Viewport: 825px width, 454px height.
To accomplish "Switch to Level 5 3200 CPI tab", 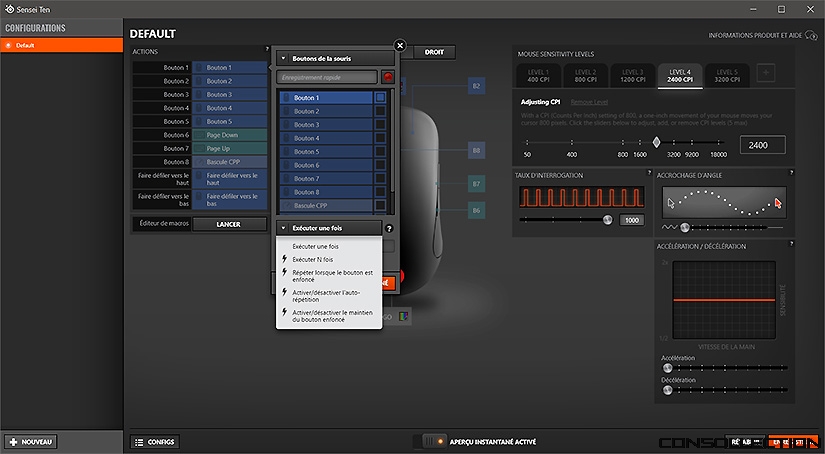I will [x=727, y=76].
